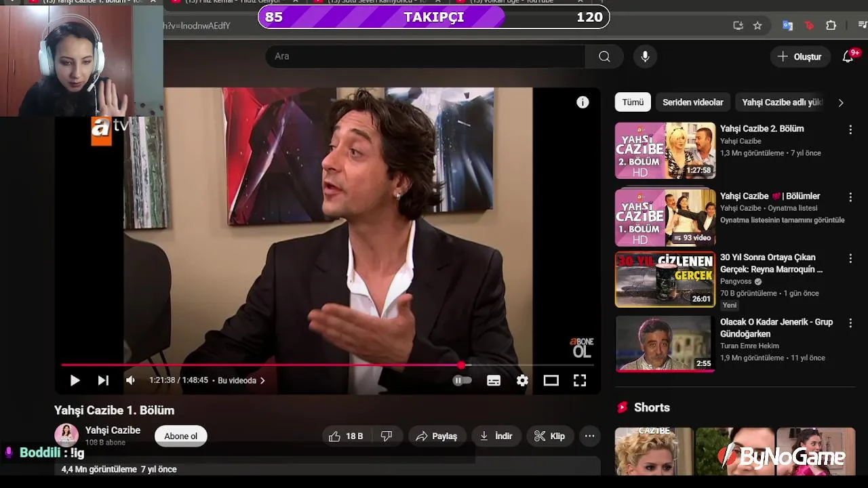
Task: Open Yahşi Cazibe channel avatar
Action: click(66, 435)
